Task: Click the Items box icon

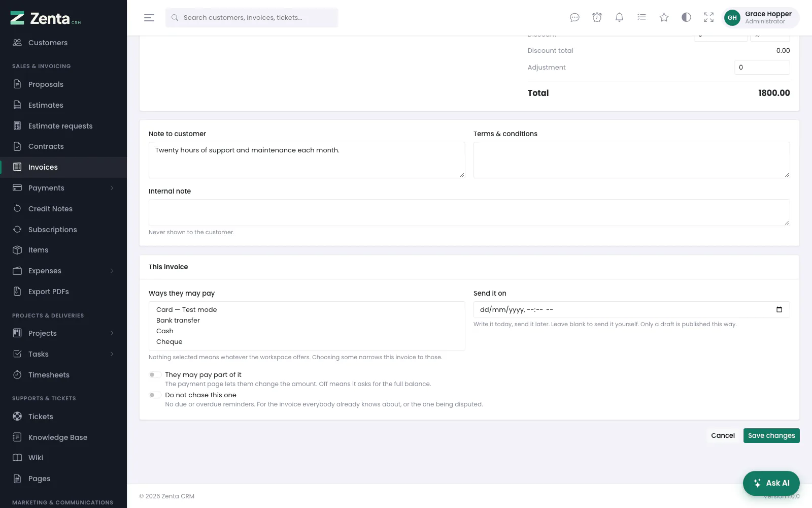Action: click(17, 250)
